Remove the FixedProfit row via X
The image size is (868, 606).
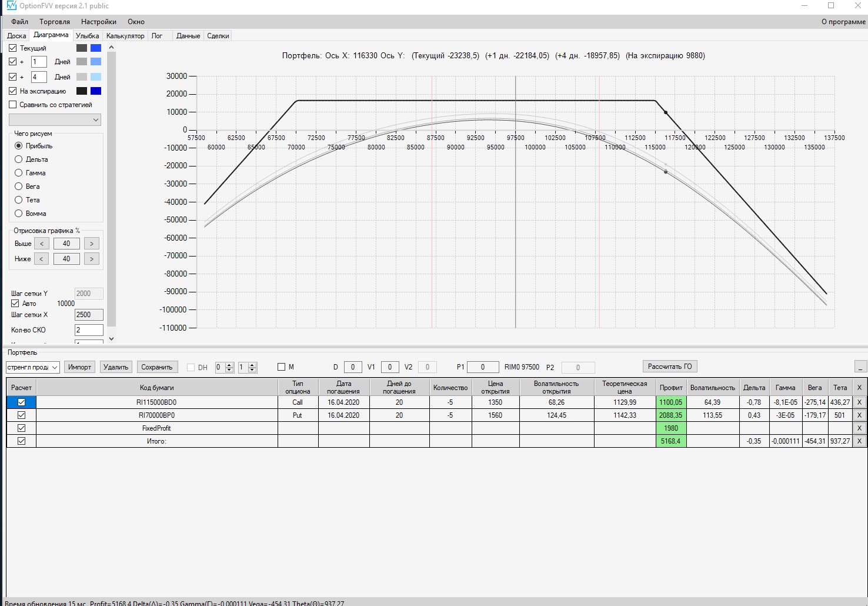point(859,428)
